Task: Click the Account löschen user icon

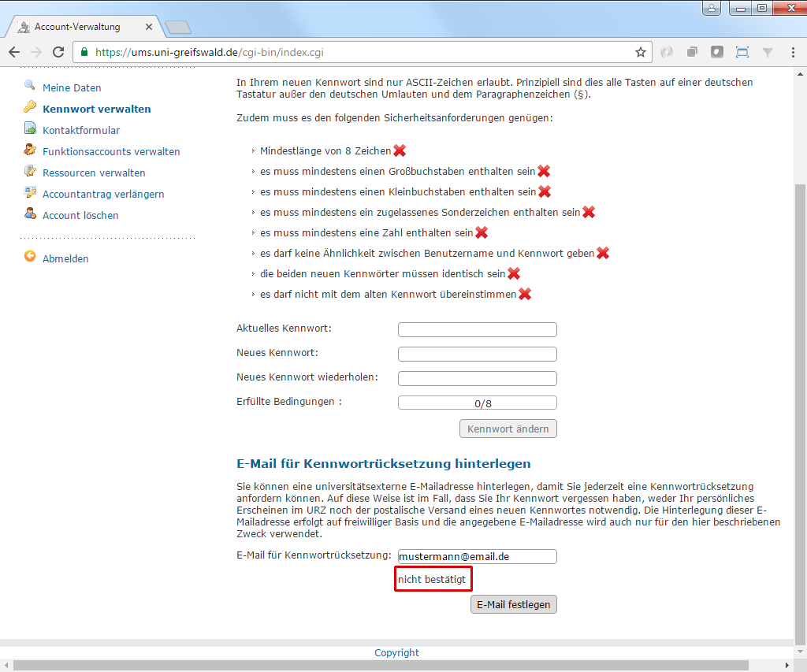Action: 30,214
